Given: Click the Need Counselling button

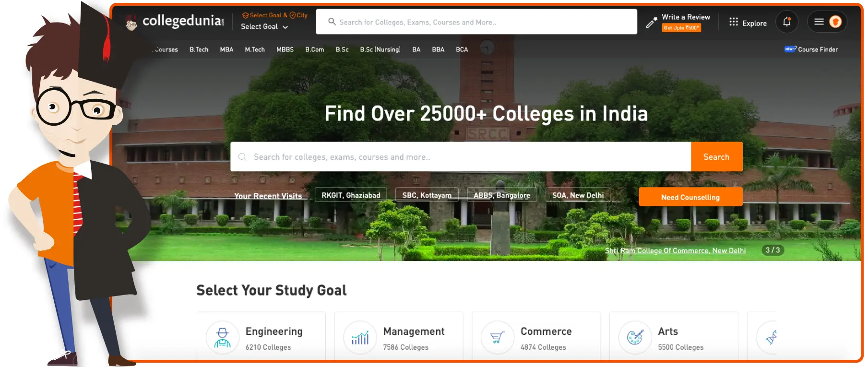Looking at the screenshot, I should pyautogui.click(x=690, y=197).
